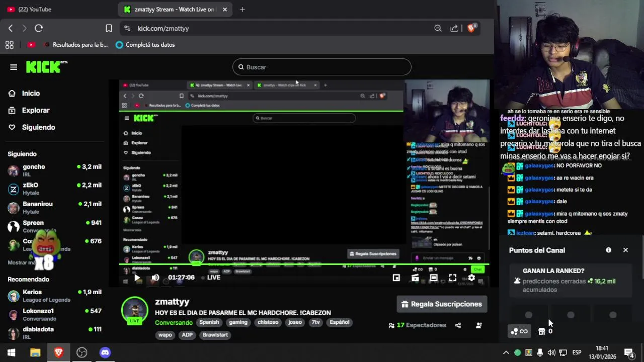Open File Explorer from the taskbar
644x362 pixels.
pos(35,352)
